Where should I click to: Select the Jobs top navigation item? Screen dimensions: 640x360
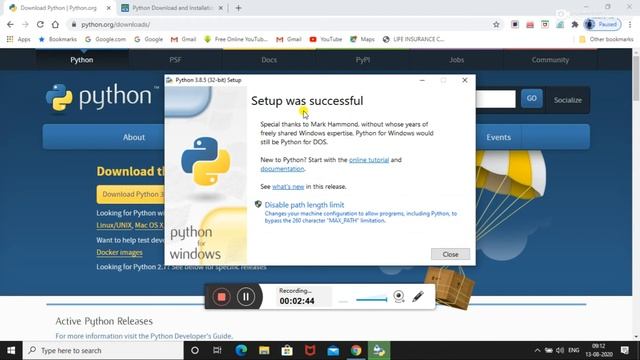[456, 60]
